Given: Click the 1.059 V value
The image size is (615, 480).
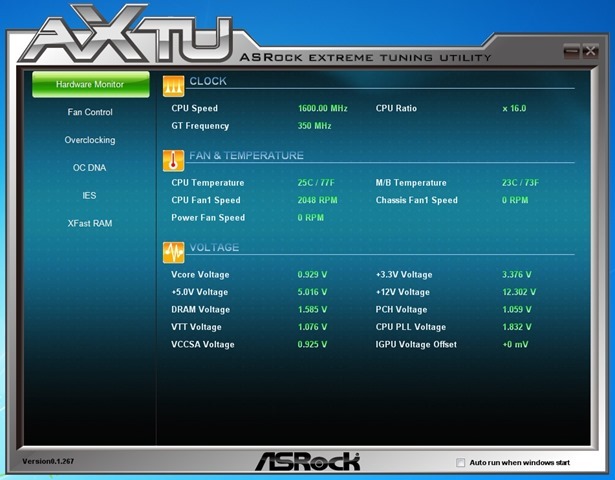Looking at the screenshot, I should (x=517, y=309).
